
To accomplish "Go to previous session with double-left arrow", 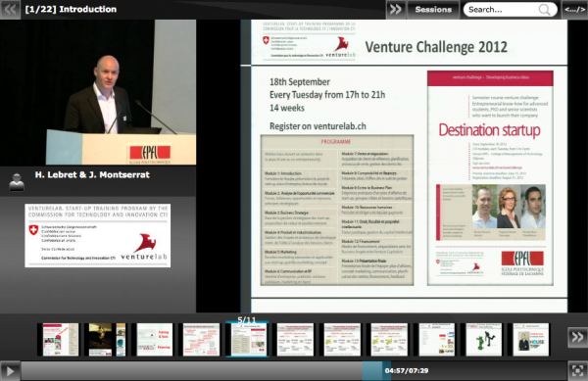I will pyautogui.click(x=10, y=9).
